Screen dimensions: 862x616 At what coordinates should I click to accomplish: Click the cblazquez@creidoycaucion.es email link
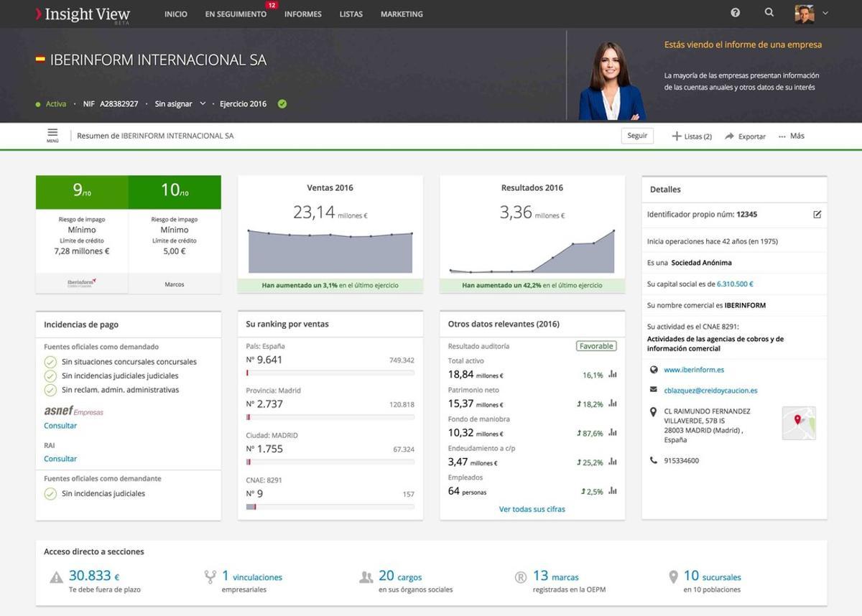pos(710,391)
